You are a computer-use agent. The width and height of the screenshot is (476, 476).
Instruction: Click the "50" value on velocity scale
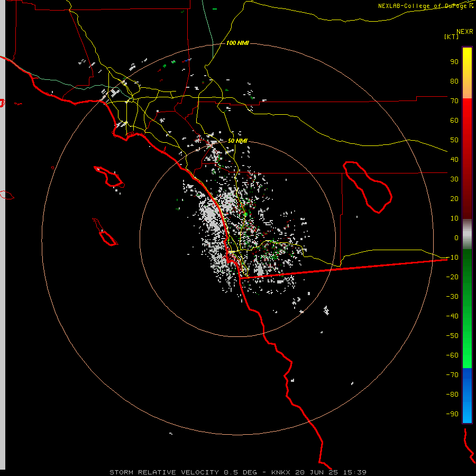tap(454, 140)
